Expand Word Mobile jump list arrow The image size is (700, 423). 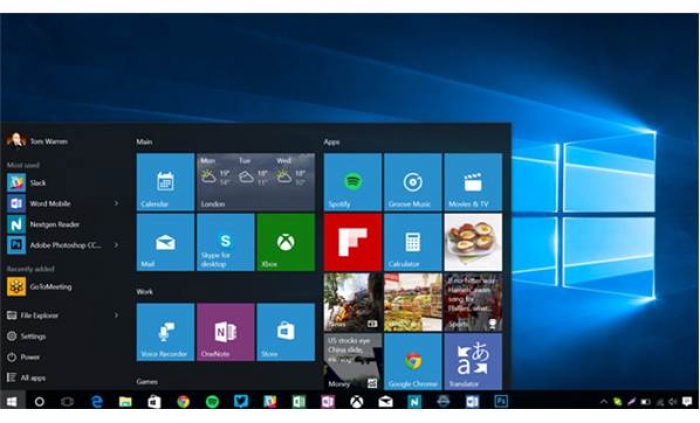point(116,203)
